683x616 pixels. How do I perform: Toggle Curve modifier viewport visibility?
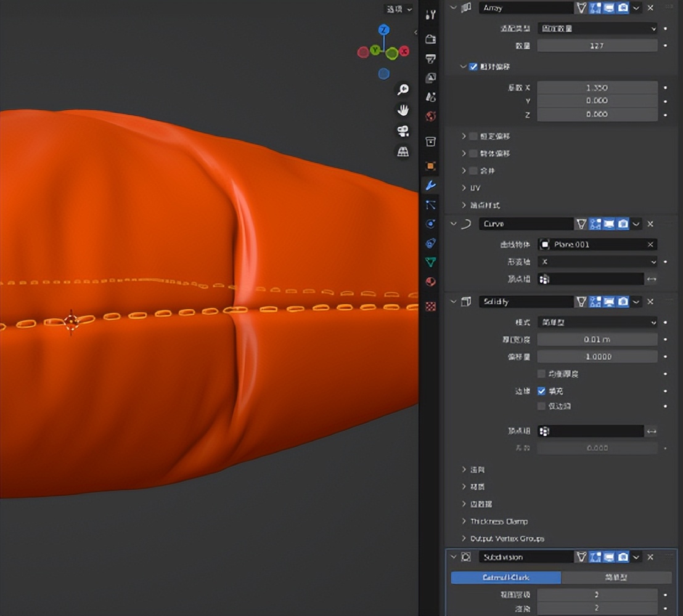point(608,224)
